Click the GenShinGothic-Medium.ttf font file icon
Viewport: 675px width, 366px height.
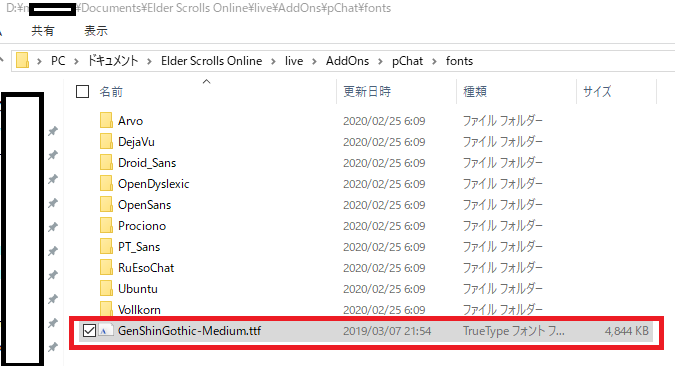click(x=105, y=331)
